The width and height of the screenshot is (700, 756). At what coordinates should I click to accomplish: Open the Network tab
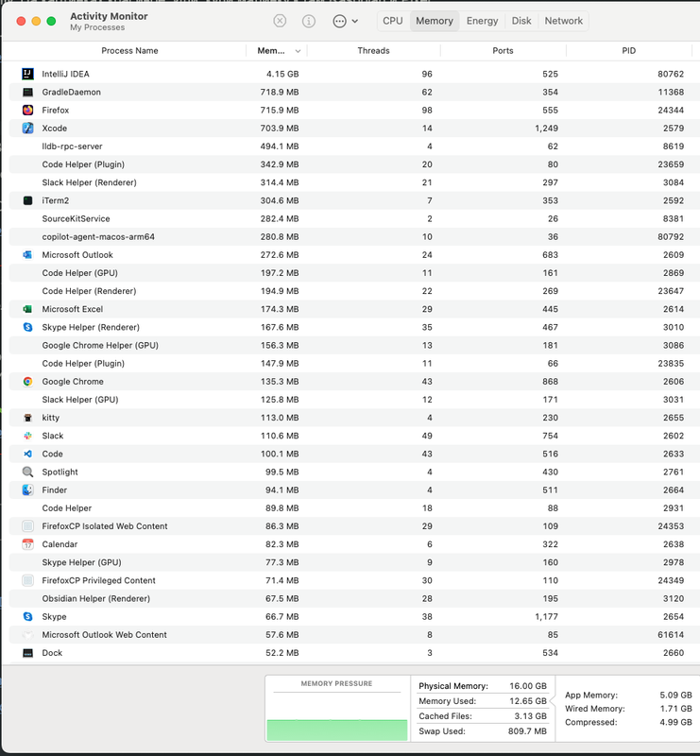[564, 21]
